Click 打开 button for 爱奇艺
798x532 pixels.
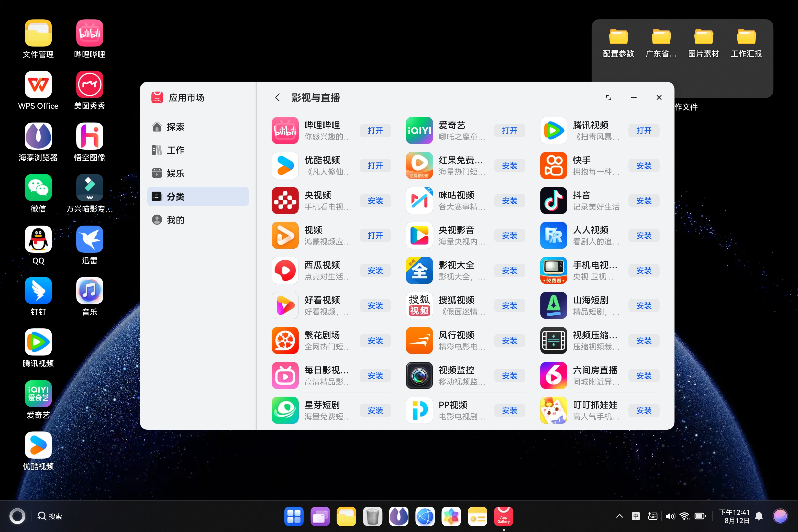point(509,131)
